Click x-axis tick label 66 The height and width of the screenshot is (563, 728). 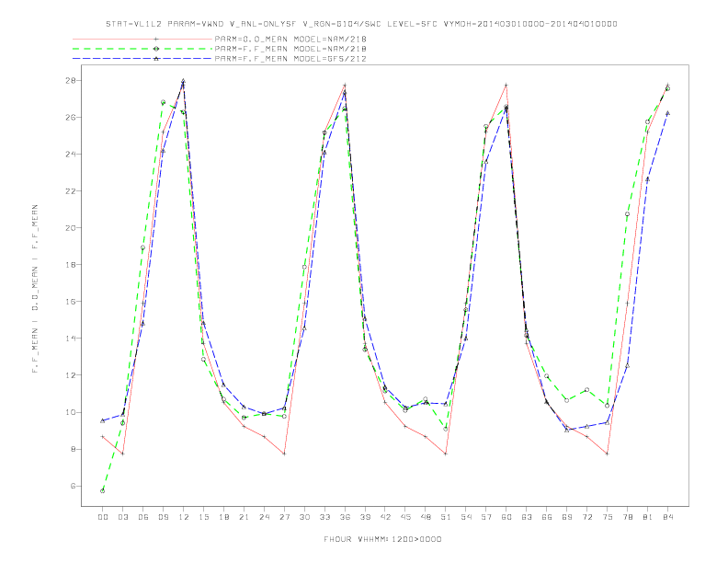coord(547,517)
